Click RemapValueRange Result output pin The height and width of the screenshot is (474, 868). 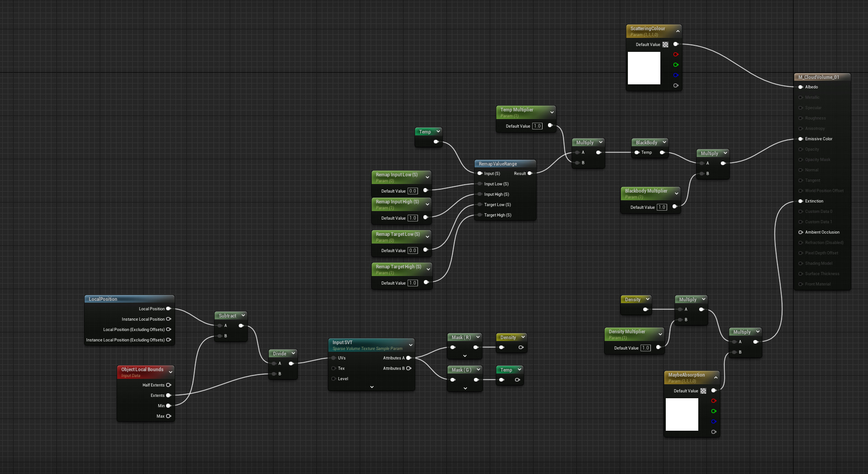530,174
